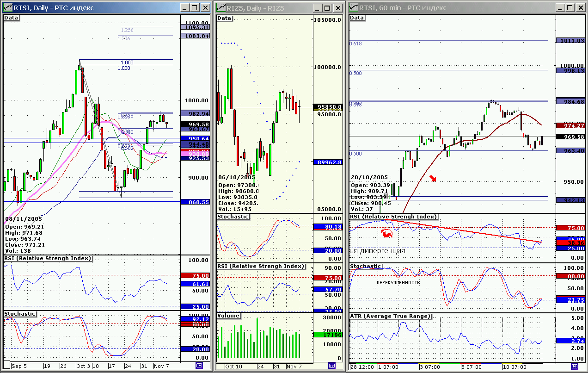Close the RIZ5 Daily chart window
The height and width of the screenshot is (373, 588).
[x=338, y=8]
